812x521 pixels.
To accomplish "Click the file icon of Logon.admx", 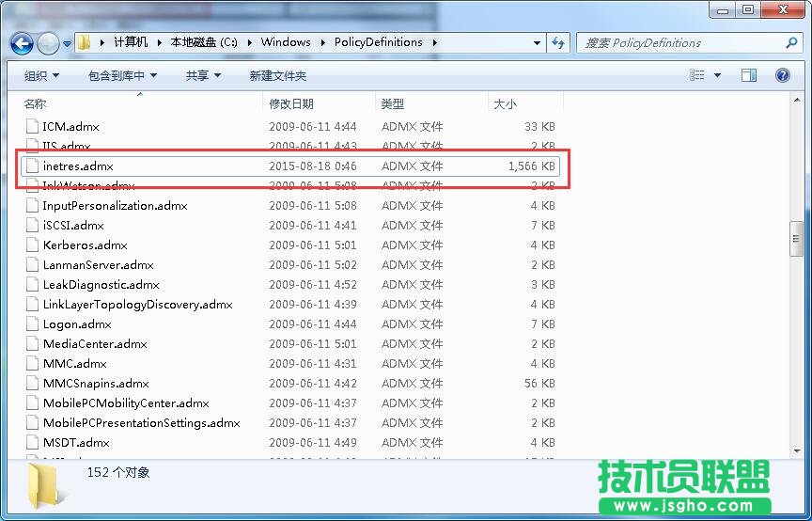I will point(32,324).
